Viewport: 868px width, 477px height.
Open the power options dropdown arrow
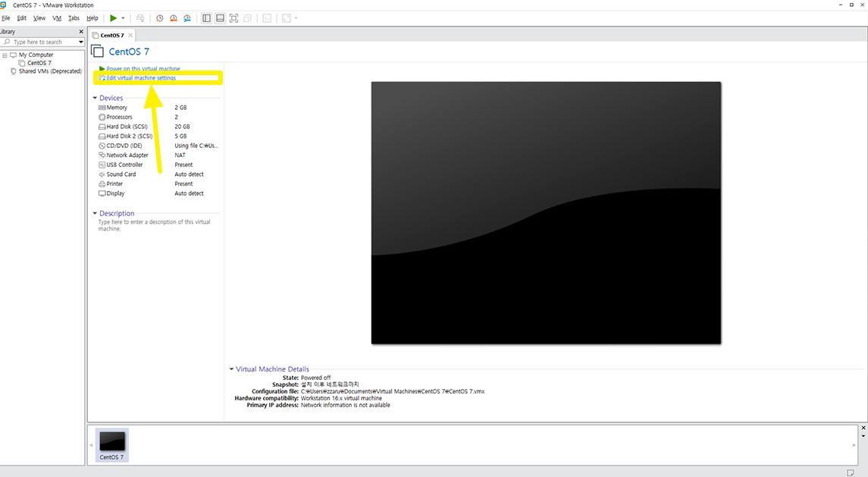click(x=123, y=18)
